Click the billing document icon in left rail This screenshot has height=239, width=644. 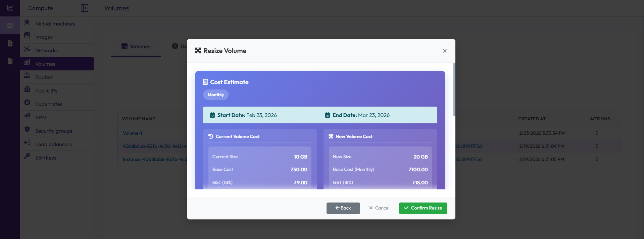[x=10, y=43]
